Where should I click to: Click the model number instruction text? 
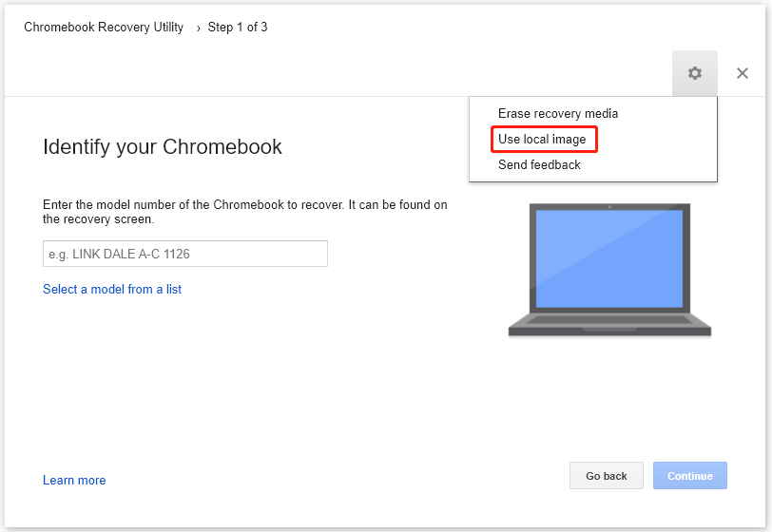click(x=244, y=212)
